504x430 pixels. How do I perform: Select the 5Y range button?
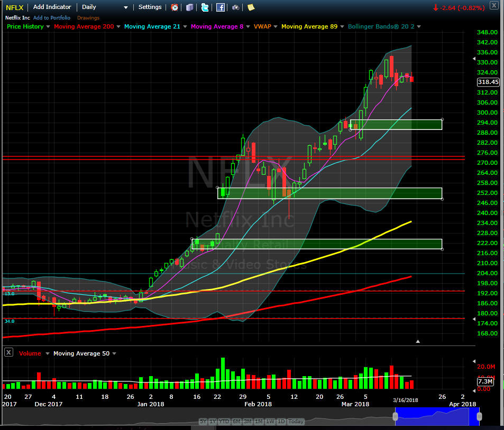(203, 422)
